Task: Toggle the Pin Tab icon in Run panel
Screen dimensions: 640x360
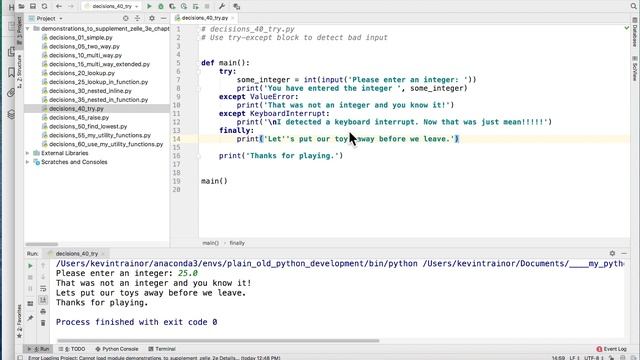Action: [30, 318]
